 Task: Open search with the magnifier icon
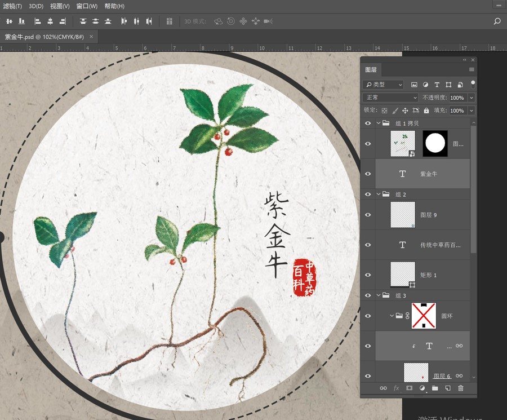tap(497, 21)
